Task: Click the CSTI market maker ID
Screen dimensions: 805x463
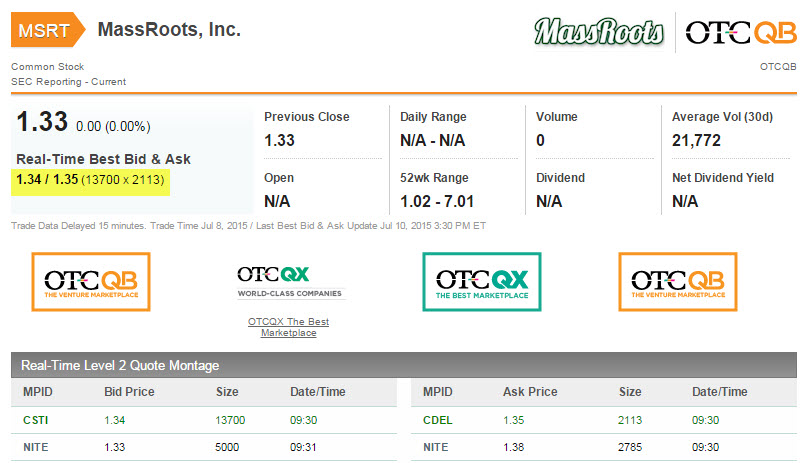Action: [35, 420]
